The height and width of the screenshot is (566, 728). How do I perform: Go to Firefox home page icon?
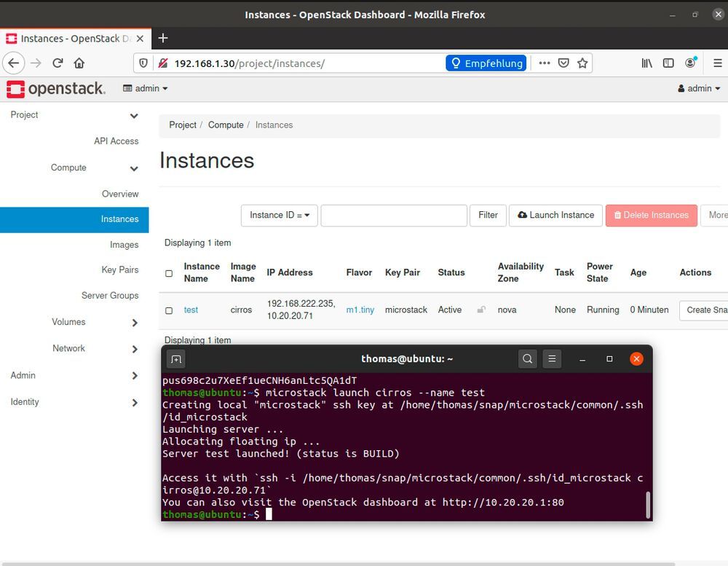pyautogui.click(x=79, y=63)
